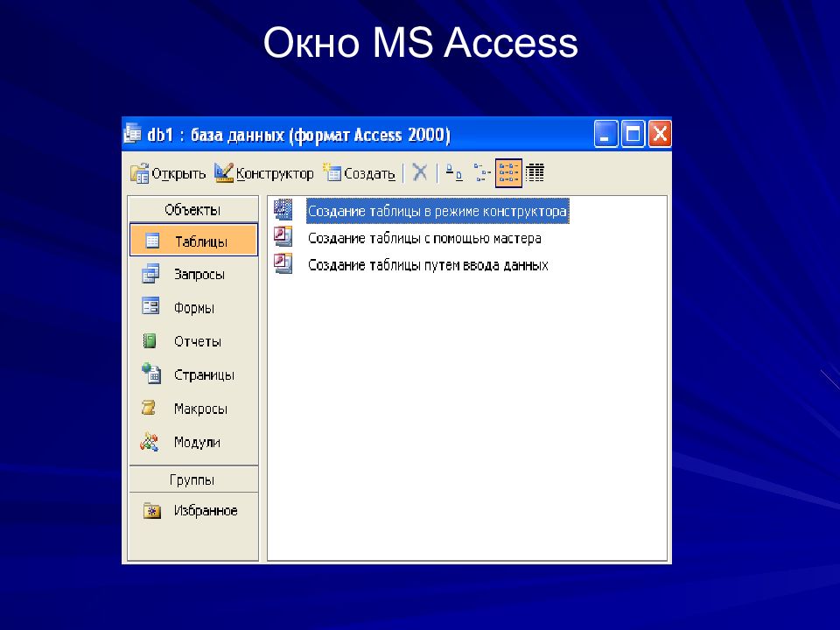
Task: Close the db1 database window
Action: pos(660,134)
